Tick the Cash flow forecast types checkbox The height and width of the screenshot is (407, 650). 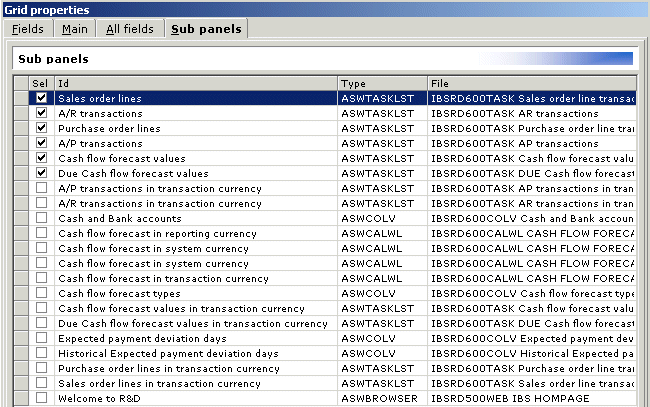click(41, 294)
